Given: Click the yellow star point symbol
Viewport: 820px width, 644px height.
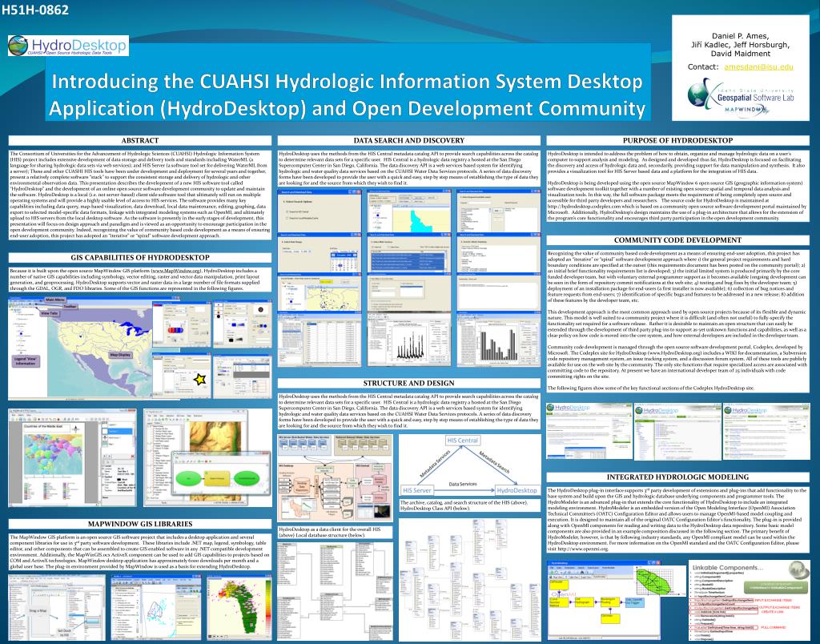Looking at the screenshot, I should [199, 380].
